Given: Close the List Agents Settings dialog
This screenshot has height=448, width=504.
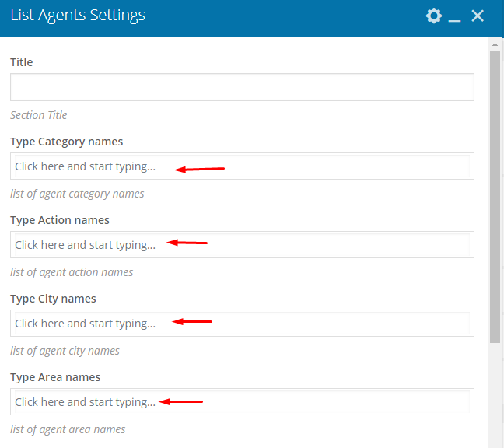Looking at the screenshot, I should pyautogui.click(x=478, y=16).
